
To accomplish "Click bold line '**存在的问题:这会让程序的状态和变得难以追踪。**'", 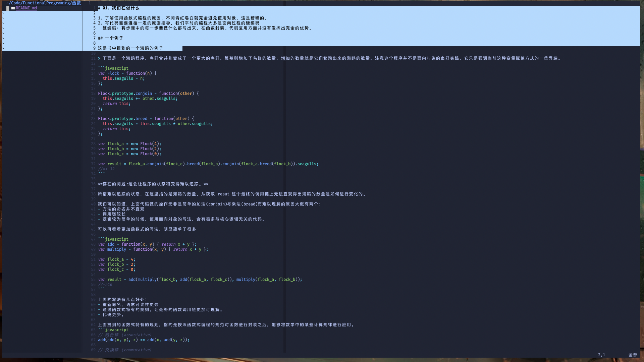I will click(x=153, y=184).
